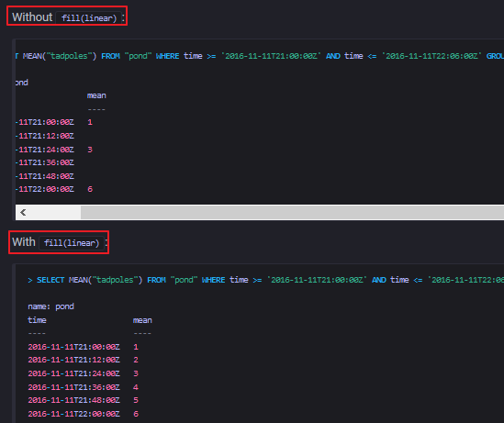Click the Without fill(linear) heading
Screen dimensions: 504x423
coord(68,17)
